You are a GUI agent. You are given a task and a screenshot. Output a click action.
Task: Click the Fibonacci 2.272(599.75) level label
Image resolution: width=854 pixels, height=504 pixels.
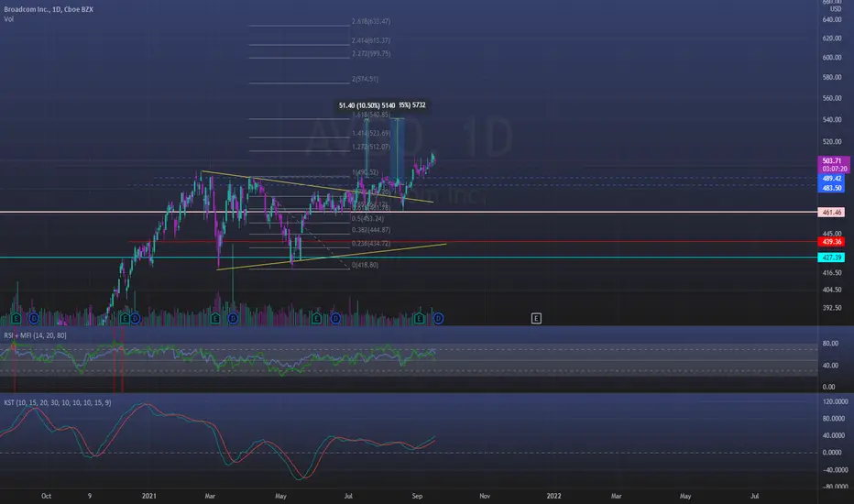pos(371,53)
